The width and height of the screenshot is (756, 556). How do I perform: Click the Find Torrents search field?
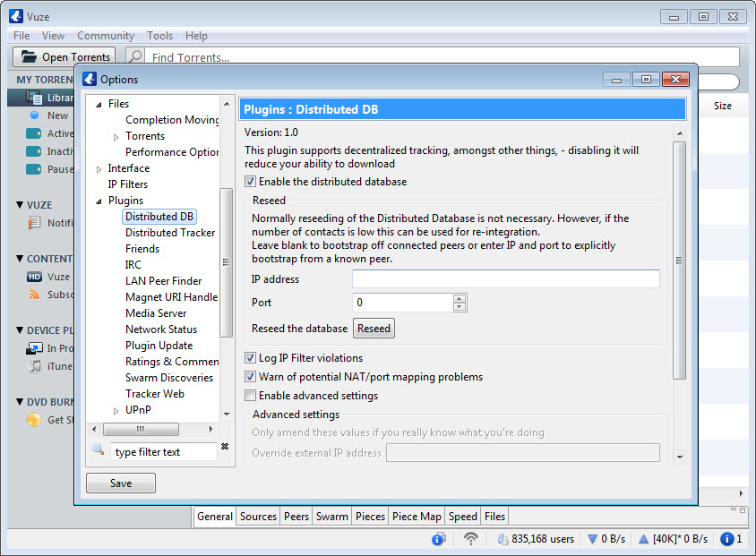(442, 56)
